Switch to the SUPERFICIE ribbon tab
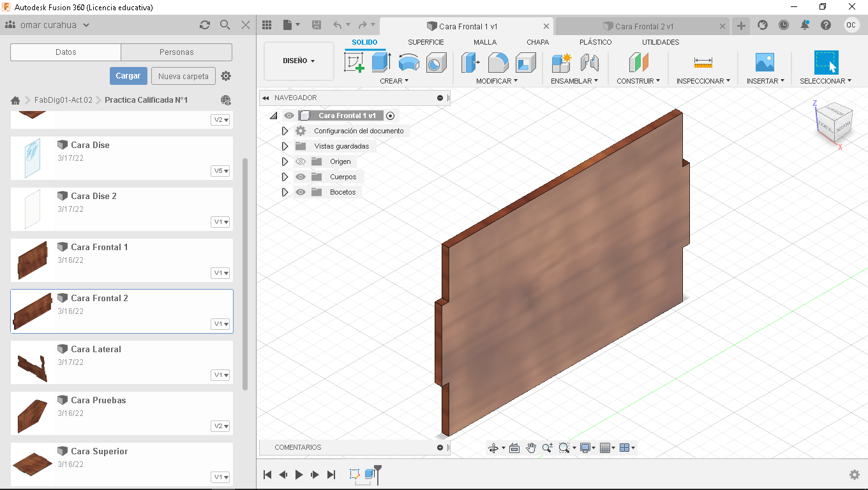 426,42
